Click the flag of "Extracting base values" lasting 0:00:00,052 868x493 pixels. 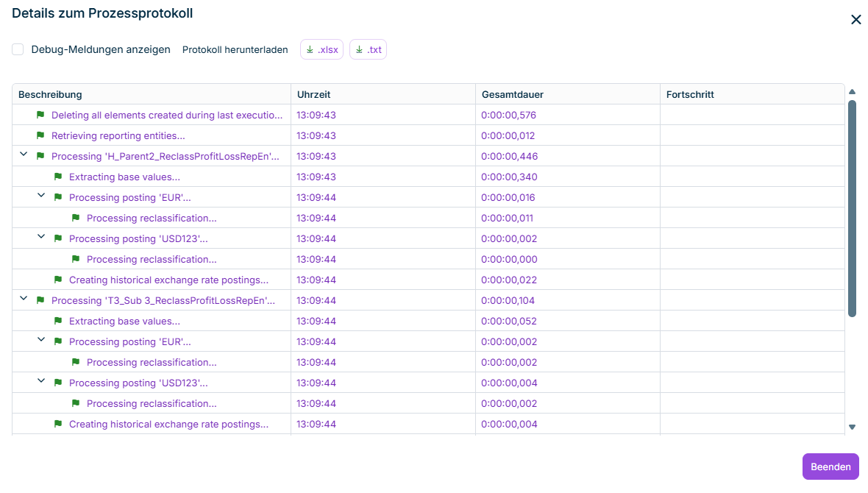(x=58, y=321)
